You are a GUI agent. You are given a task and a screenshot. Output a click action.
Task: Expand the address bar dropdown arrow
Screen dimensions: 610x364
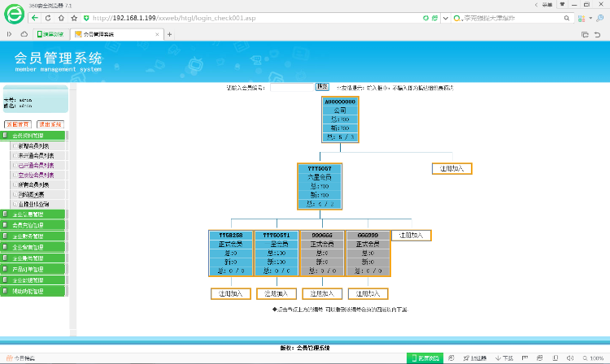point(446,17)
